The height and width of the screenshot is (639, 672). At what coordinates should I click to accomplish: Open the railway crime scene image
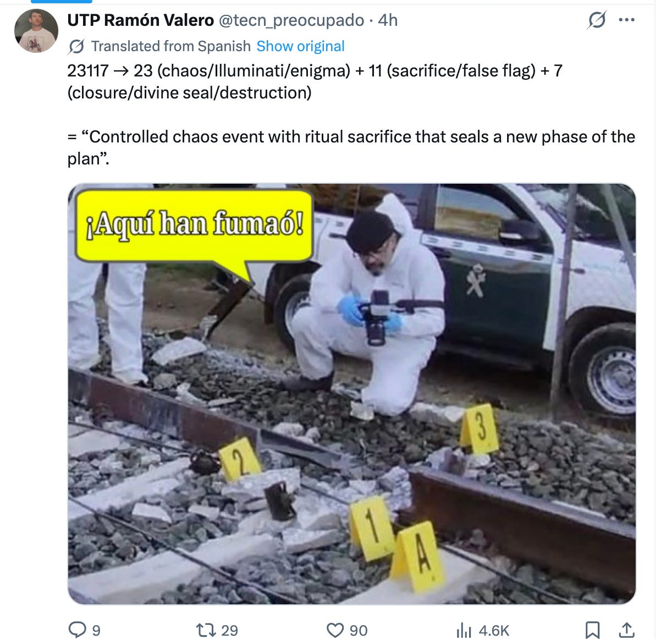[x=351, y=394]
